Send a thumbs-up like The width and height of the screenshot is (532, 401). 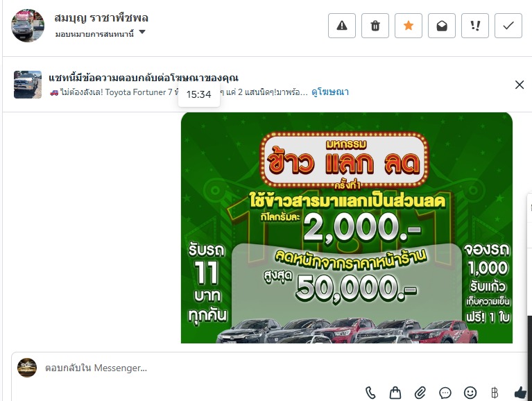(x=520, y=393)
